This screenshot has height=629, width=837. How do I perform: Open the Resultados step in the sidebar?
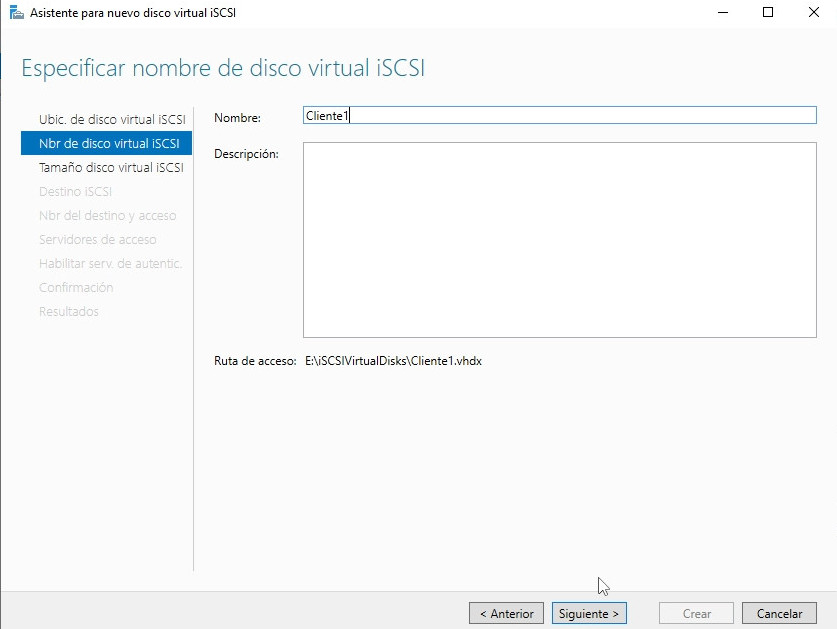point(69,311)
